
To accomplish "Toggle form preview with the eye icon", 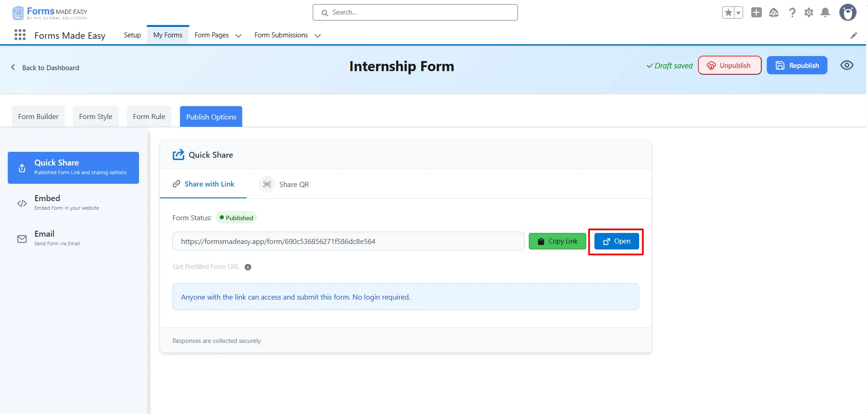I will pyautogui.click(x=847, y=65).
